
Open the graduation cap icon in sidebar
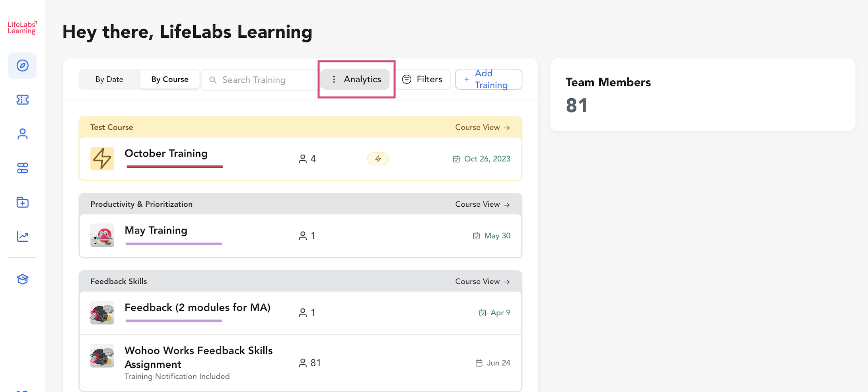[x=22, y=279]
